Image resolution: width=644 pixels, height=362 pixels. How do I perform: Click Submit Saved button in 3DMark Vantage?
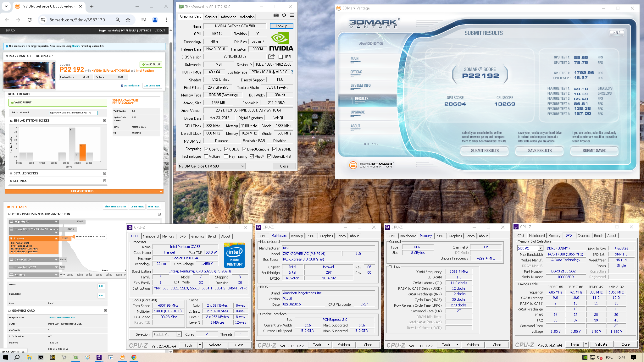click(594, 151)
